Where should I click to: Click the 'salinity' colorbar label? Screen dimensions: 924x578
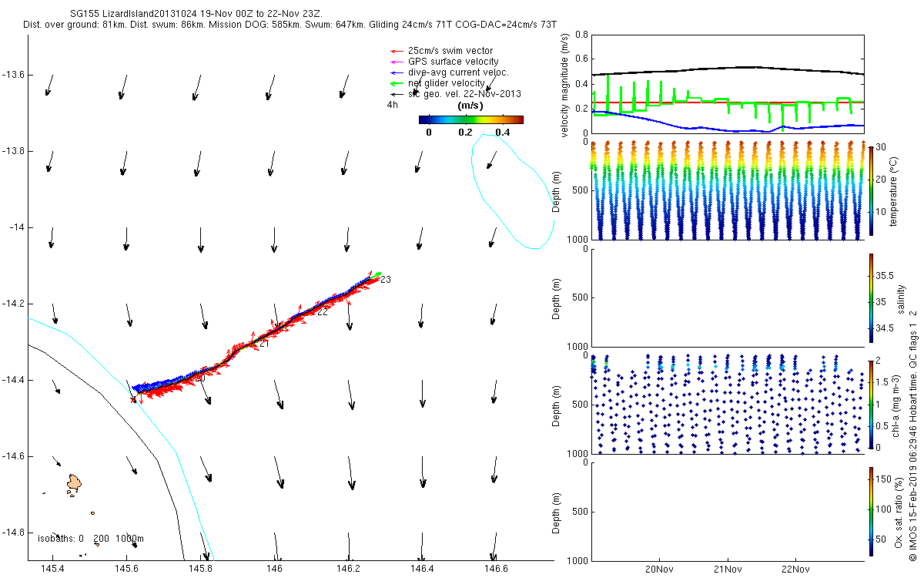pos(902,297)
